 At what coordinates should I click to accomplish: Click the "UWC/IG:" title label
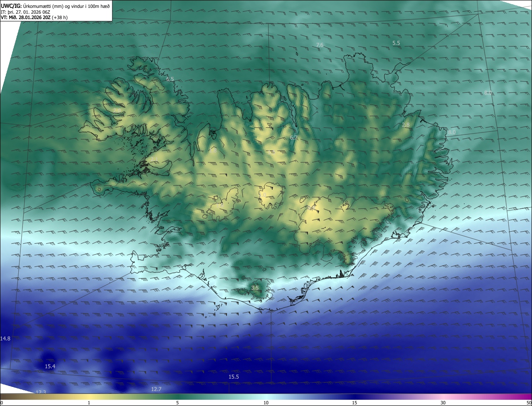[11, 6]
